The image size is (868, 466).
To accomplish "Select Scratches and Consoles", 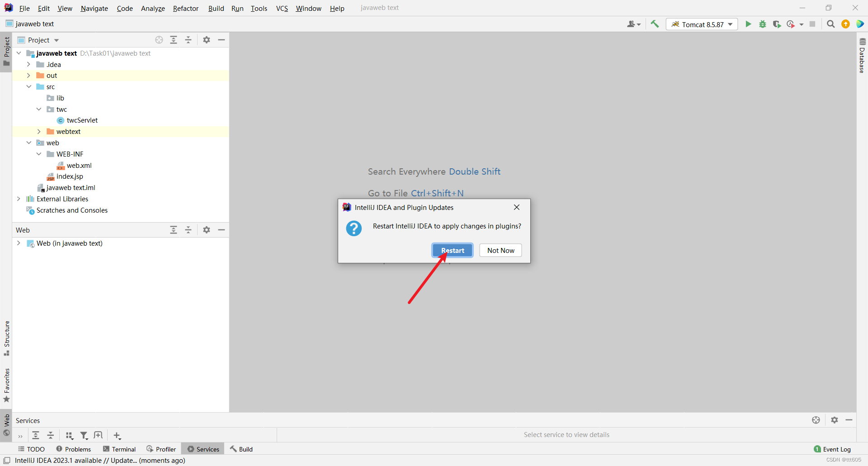I will 72,210.
